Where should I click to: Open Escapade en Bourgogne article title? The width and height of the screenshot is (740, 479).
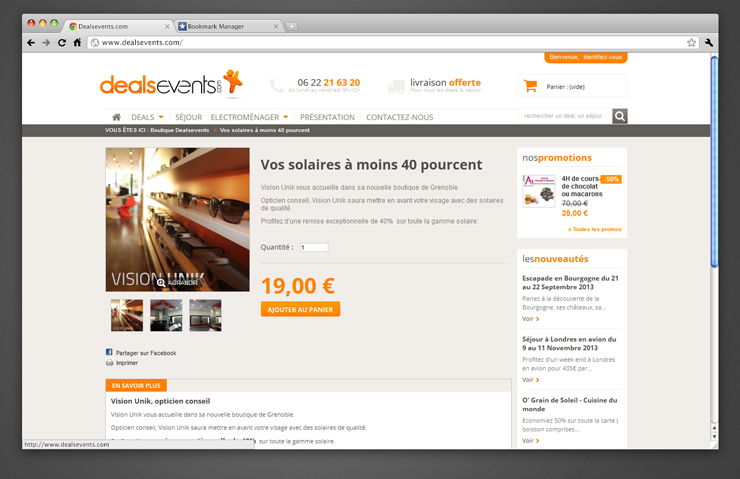click(x=570, y=283)
